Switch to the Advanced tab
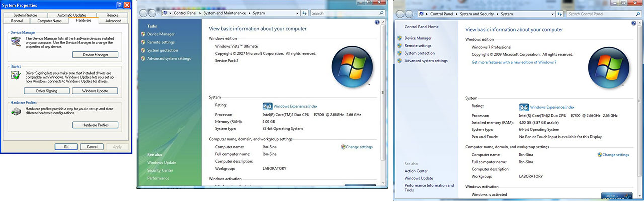 click(x=113, y=21)
